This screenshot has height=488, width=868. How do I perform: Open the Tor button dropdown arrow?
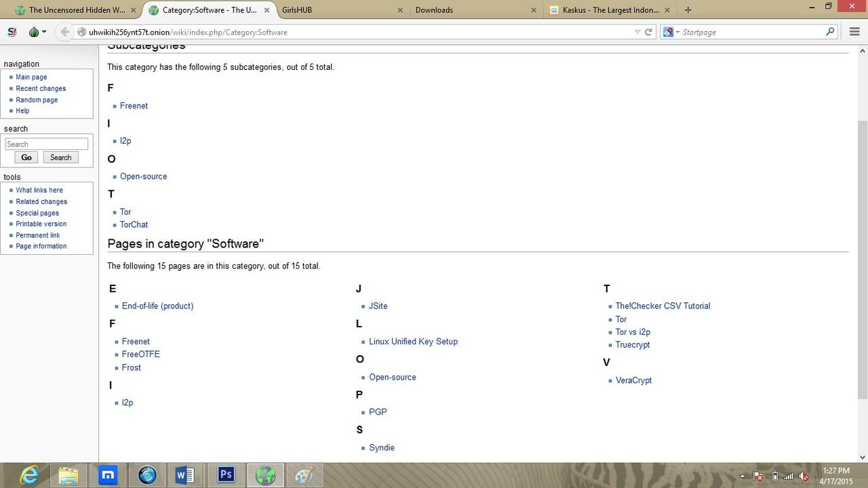(x=44, y=32)
